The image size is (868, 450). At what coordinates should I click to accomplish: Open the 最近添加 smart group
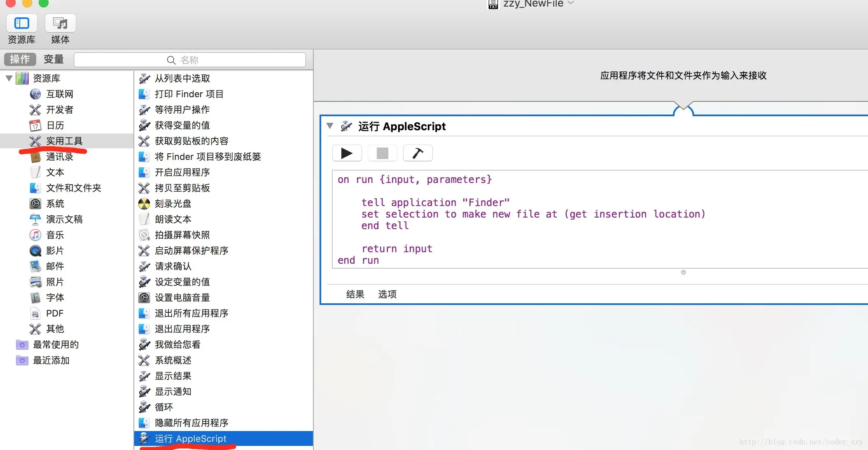(51, 360)
